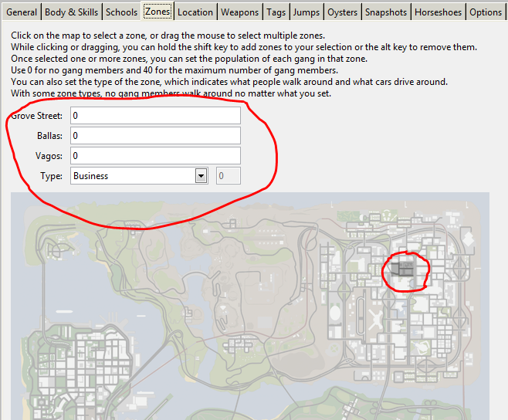
Task: Go to the Schools tab
Action: pos(121,12)
